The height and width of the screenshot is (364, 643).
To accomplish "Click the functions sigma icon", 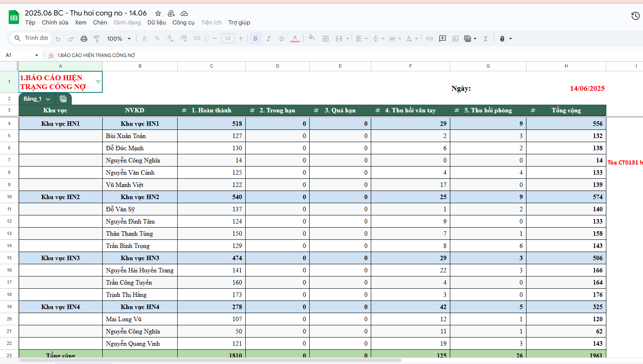I will (x=485, y=39).
